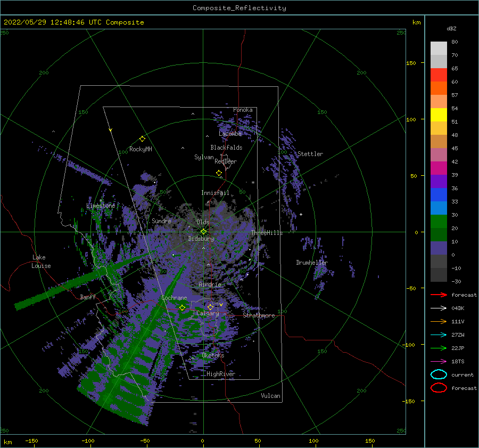Click the magenta 18TS arrow legend icon

(439, 362)
